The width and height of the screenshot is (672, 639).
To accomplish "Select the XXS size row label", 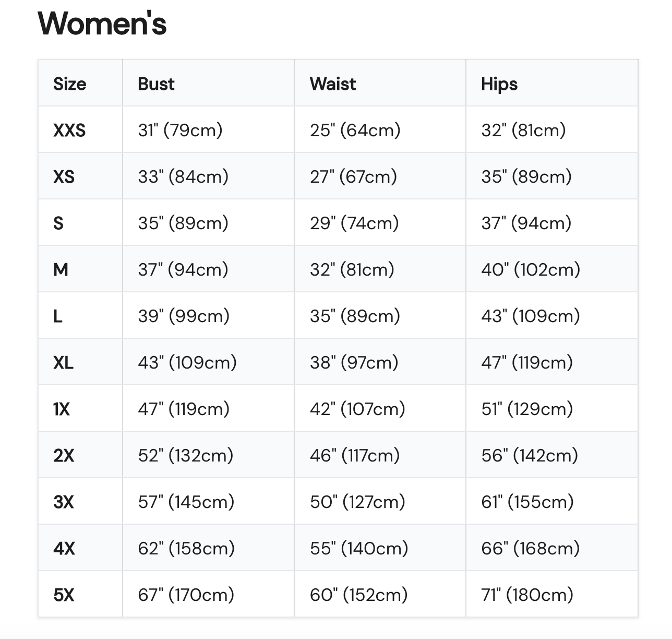I will [x=69, y=130].
